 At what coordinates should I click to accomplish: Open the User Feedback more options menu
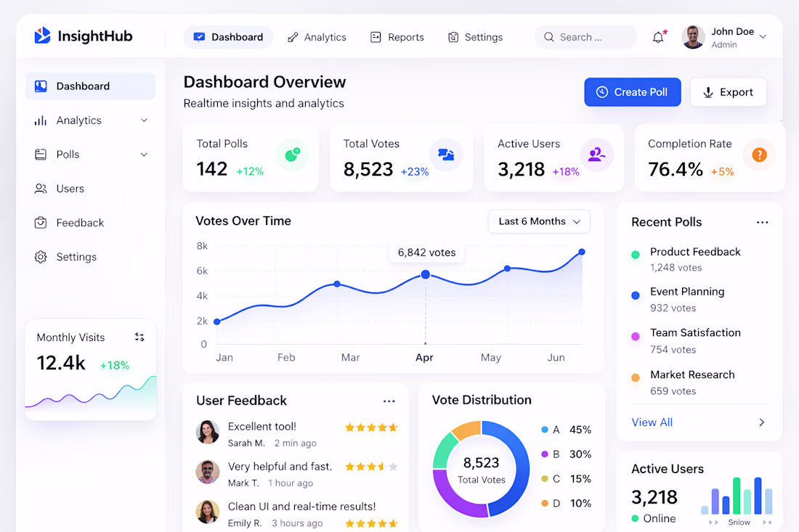pos(389,401)
